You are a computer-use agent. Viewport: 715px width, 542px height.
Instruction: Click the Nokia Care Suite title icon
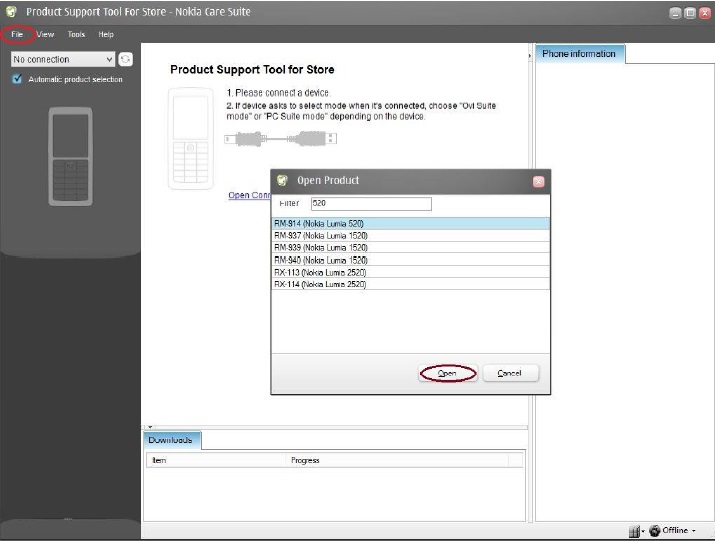tap(11, 12)
